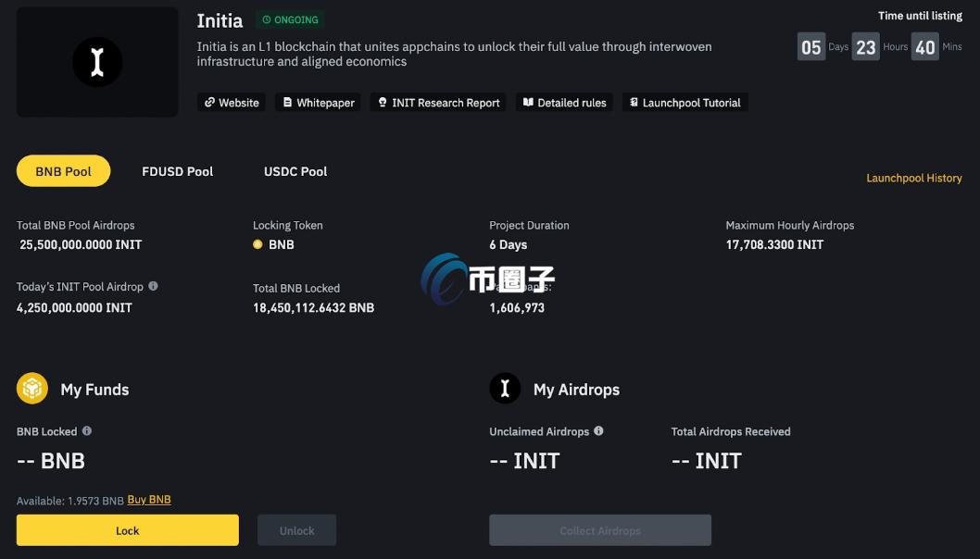
Task: Open the Buy BNB link
Action: tap(149, 499)
